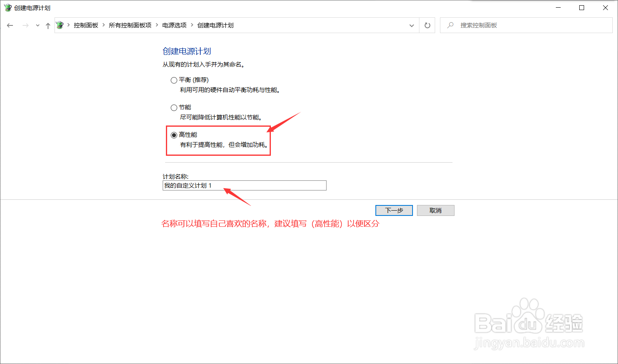Click the back navigation arrow
Viewport: 618px width, 364px height.
coord(10,25)
